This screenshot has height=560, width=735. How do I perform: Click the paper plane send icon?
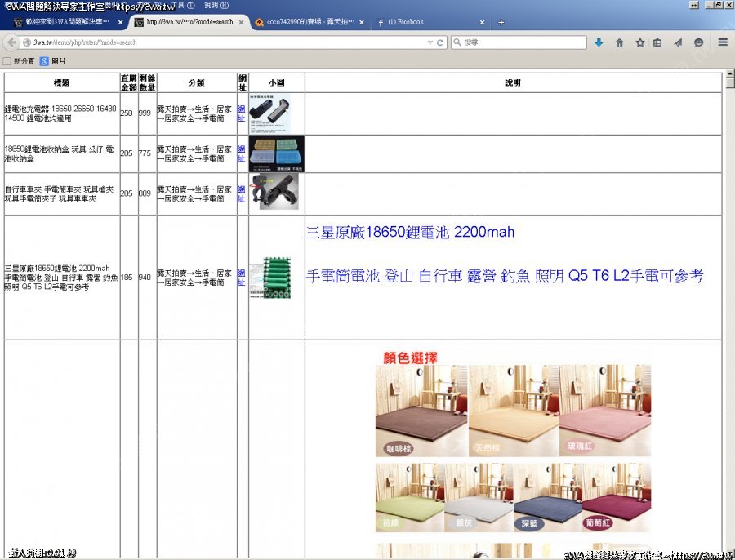click(x=678, y=42)
